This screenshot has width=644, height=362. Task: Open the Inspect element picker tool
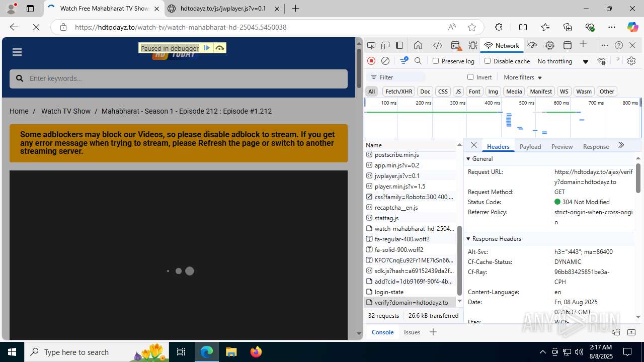[371, 45]
